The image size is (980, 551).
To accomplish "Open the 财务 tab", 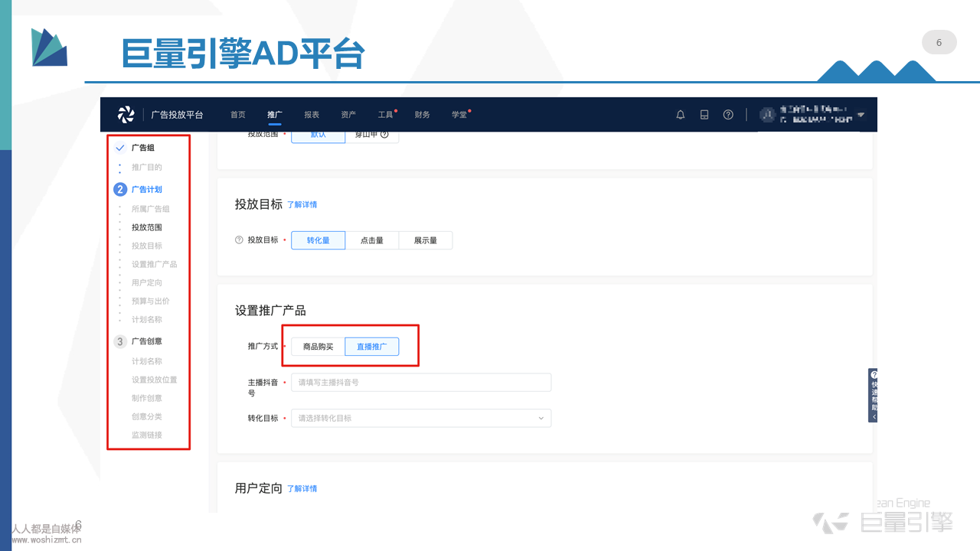I will point(422,115).
